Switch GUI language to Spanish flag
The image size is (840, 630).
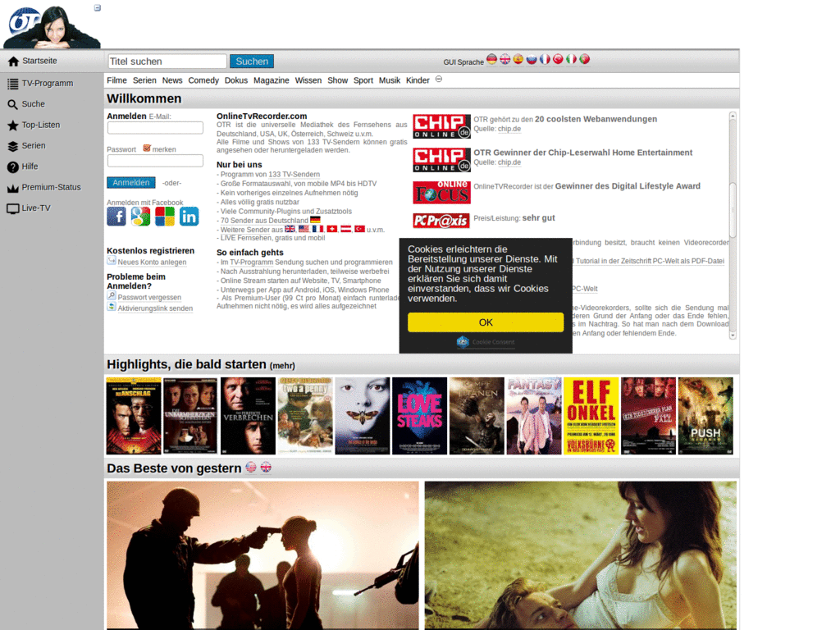[x=518, y=59]
